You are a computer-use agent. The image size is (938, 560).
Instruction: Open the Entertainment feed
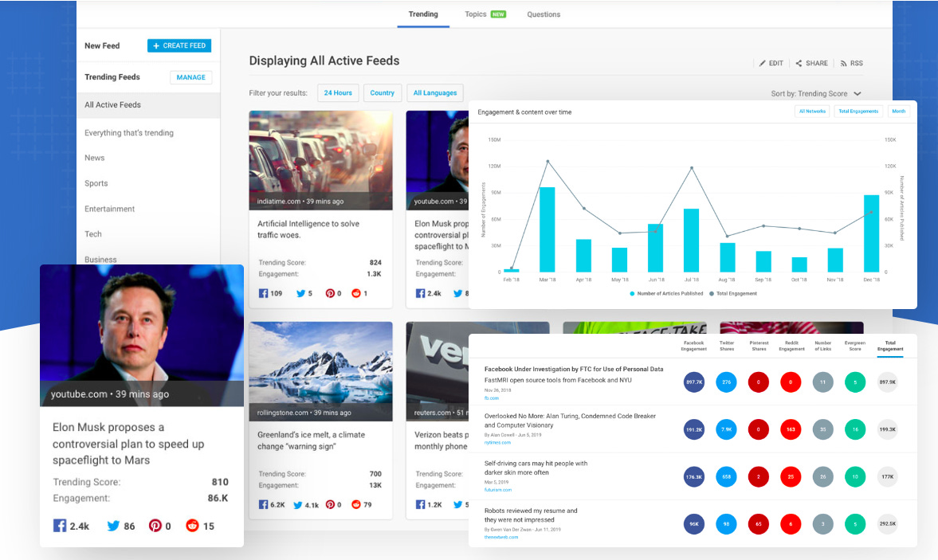click(x=109, y=209)
